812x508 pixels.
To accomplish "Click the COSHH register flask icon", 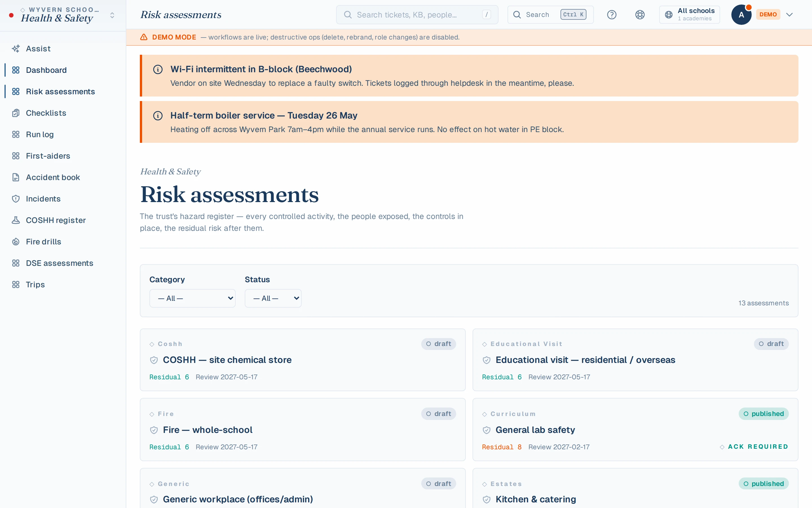I will 16,220.
